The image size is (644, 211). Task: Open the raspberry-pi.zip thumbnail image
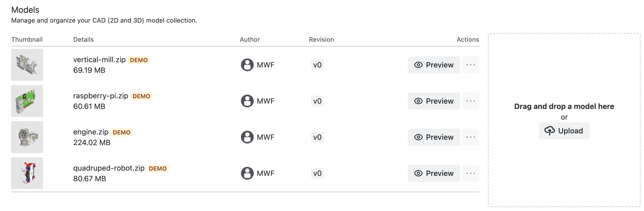click(x=27, y=101)
